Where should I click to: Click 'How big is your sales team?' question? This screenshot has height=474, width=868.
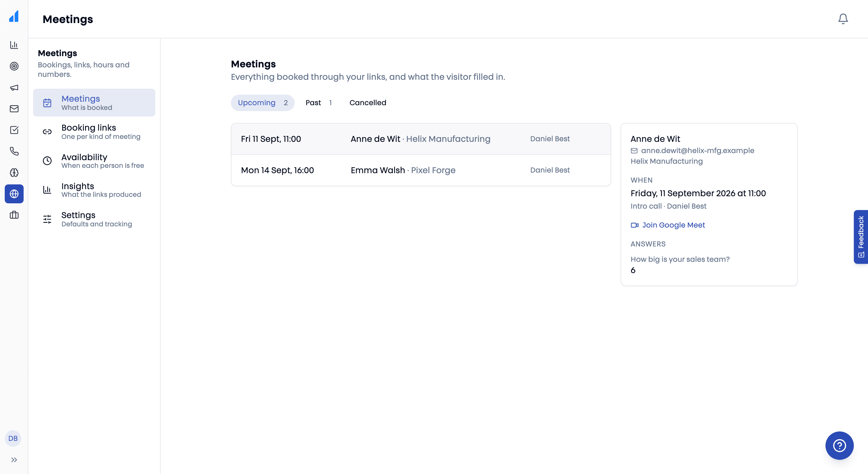click(x=680, y=259)
